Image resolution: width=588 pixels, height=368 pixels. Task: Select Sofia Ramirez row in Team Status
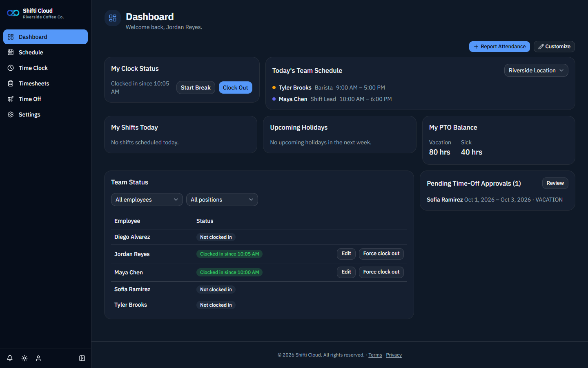click(259, 289)
